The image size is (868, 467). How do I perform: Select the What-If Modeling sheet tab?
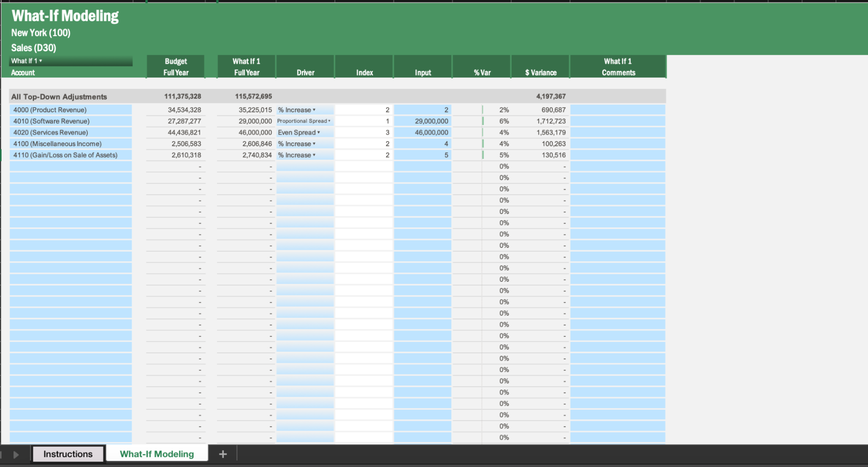pyautogui.click(x=157, y=454)
